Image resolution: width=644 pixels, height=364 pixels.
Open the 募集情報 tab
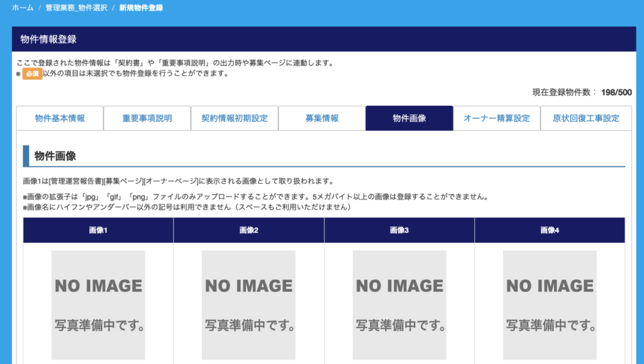[322, 118]
